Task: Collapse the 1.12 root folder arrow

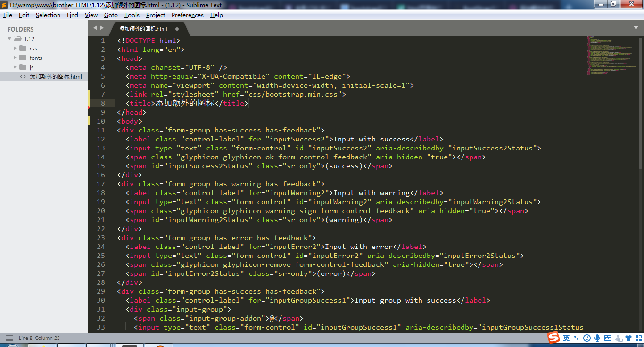Action: coord(9,39)
